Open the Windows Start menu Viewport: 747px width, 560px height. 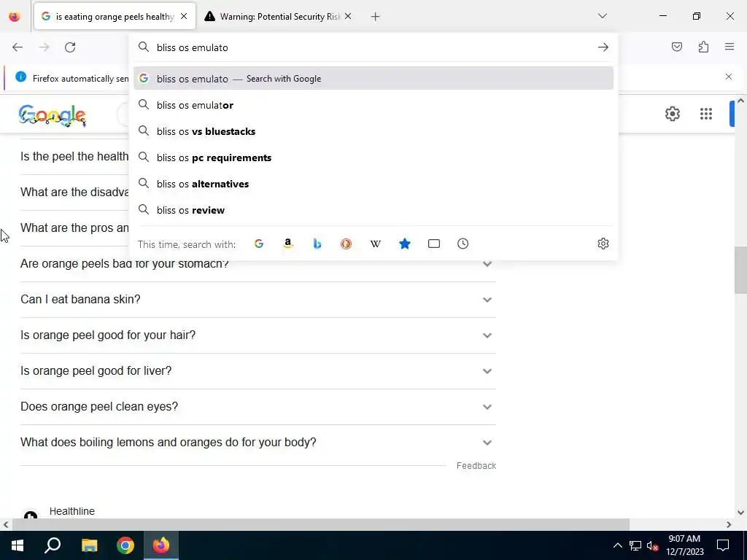(x=18, y=545)
